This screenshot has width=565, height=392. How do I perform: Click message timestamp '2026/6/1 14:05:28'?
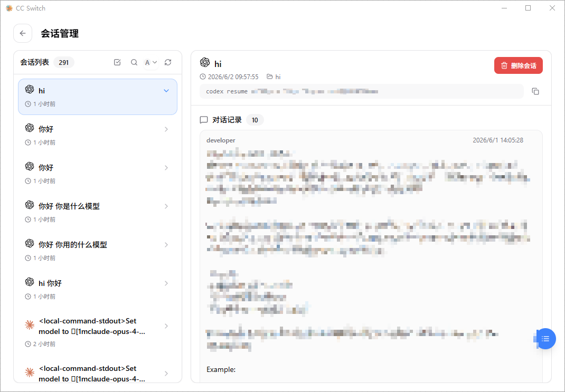coord(498,140)
